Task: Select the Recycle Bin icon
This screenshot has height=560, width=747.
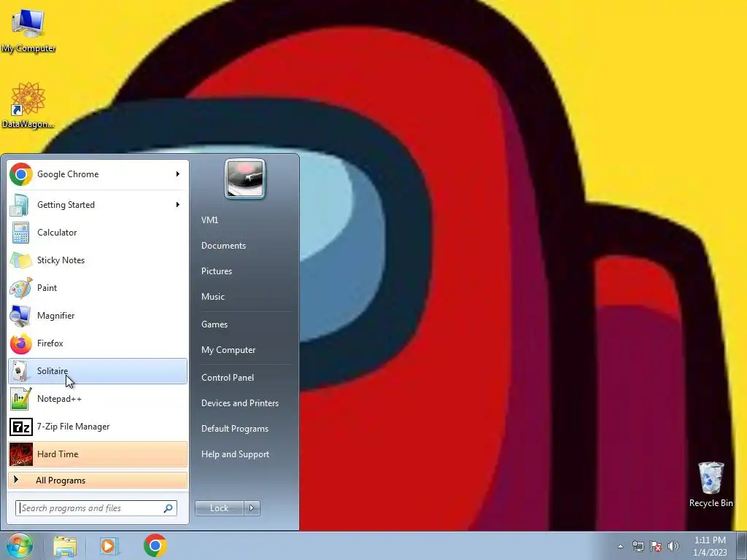Action: (x=711, y=485)
